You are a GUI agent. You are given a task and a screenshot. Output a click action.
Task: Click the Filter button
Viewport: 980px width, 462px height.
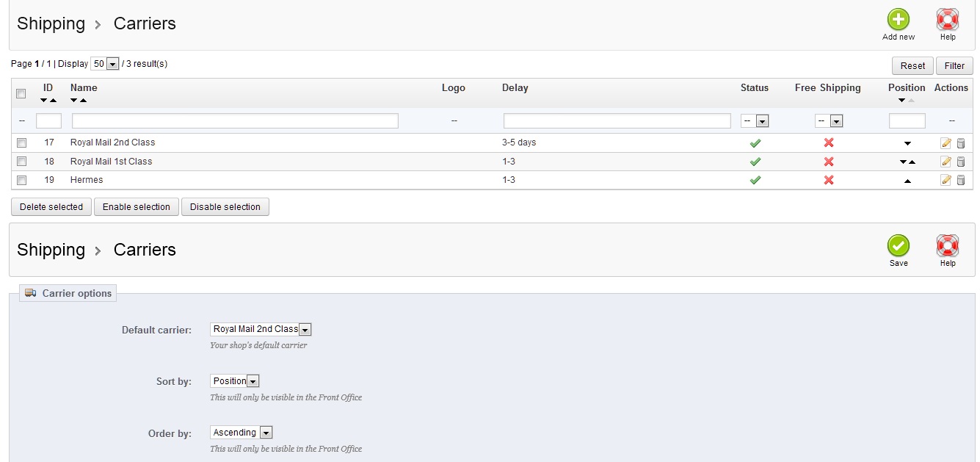point(954,65)
